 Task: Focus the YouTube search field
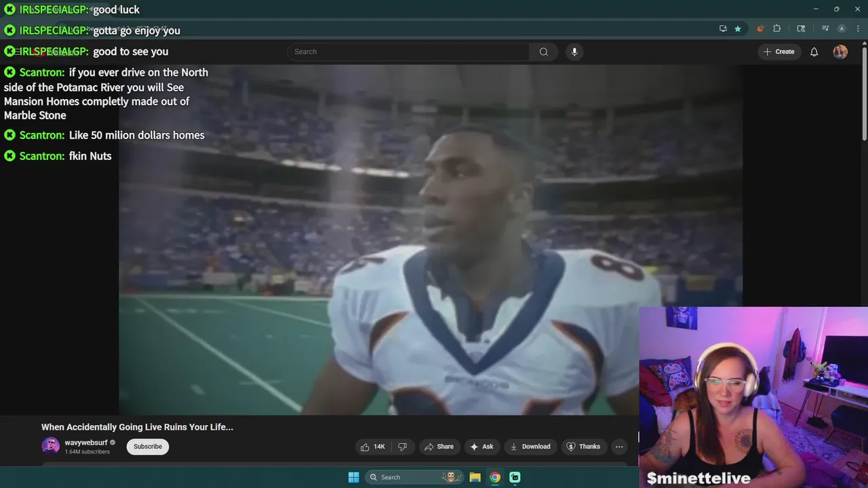point(408,52)
